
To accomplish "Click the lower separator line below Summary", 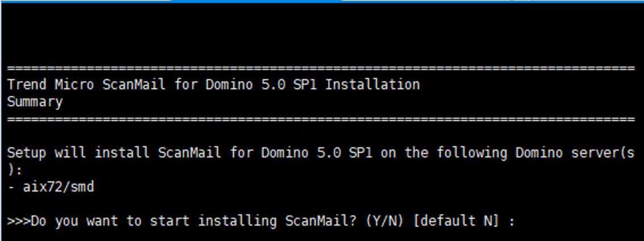I will [321, 119].
